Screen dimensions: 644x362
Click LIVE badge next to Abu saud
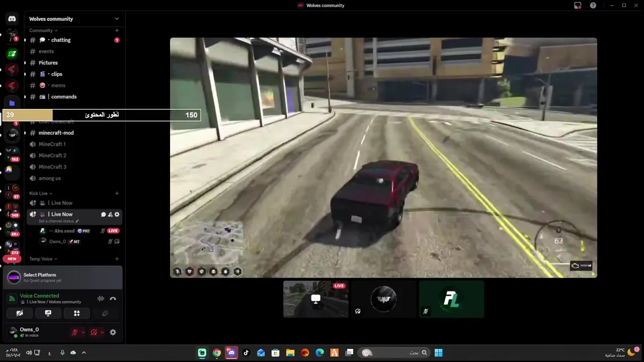113,231
